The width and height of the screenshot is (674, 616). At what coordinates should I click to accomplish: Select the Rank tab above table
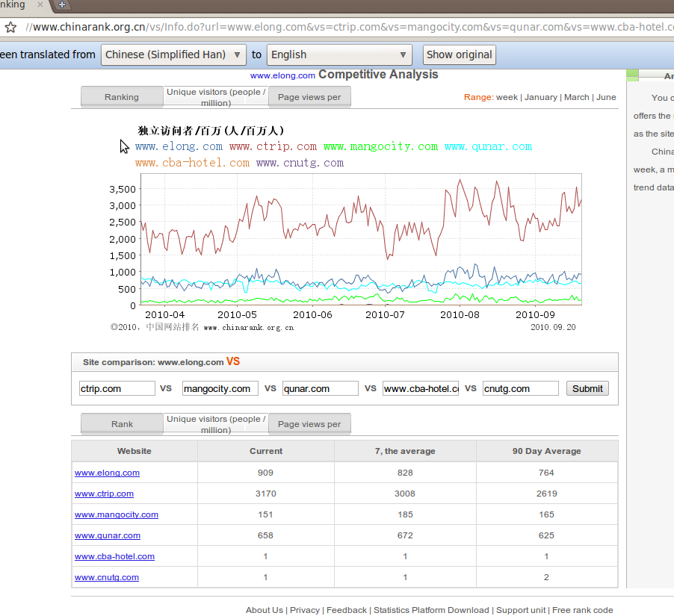point(122,424)
